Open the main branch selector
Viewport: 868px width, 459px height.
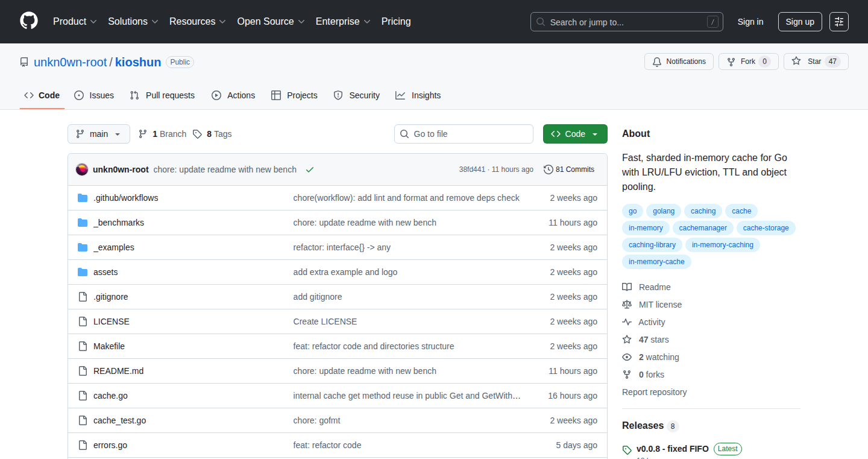[x=99, y=134]
